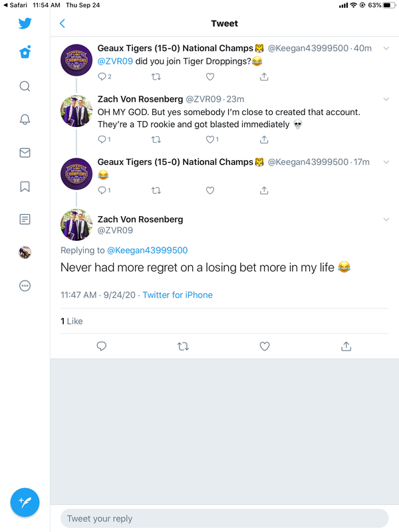399x532 pixels.
Task: Open chevron menu on the main tweet
Action: click(386, 219)
